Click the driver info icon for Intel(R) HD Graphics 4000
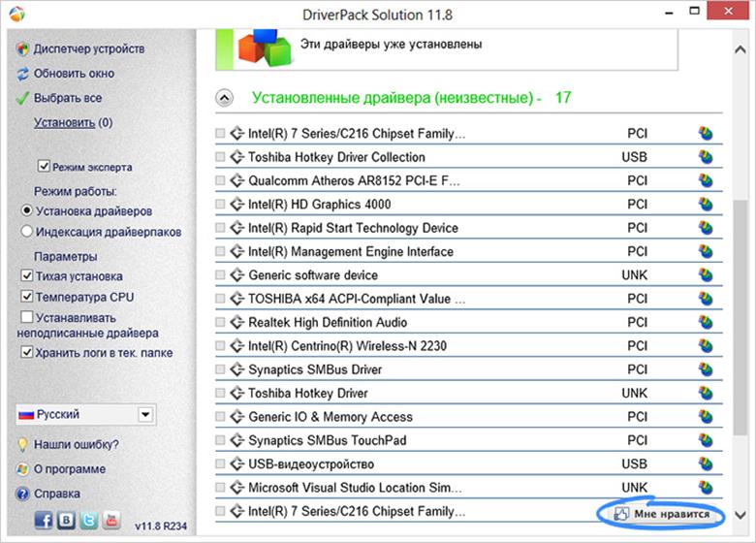Viewport: 756px width, 543px height. (706, 205)
